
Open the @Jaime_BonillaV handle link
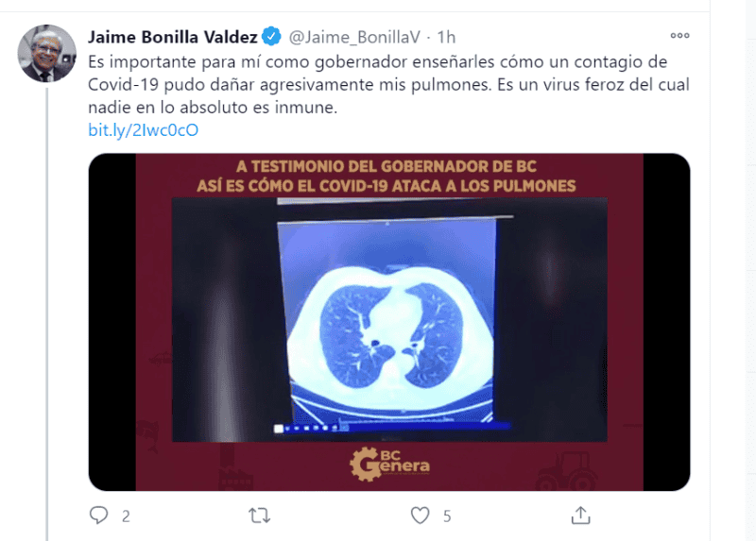tap(354, 37)
